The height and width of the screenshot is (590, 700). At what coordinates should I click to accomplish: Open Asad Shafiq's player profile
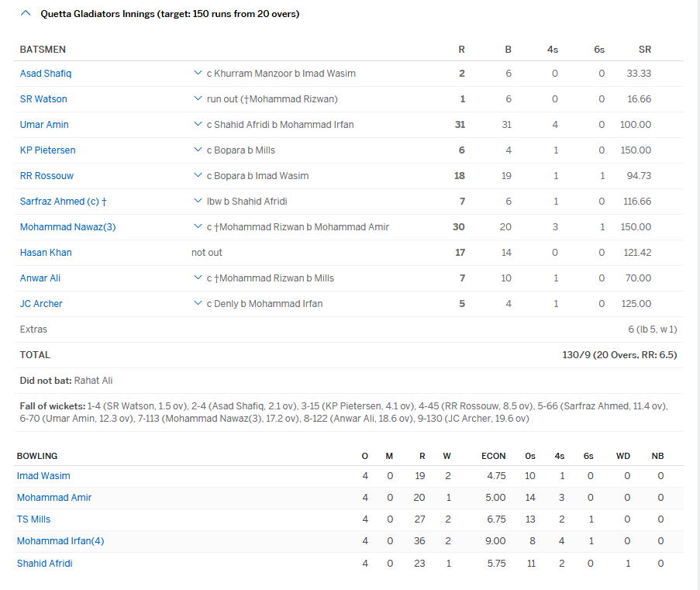tap(46, 73)
